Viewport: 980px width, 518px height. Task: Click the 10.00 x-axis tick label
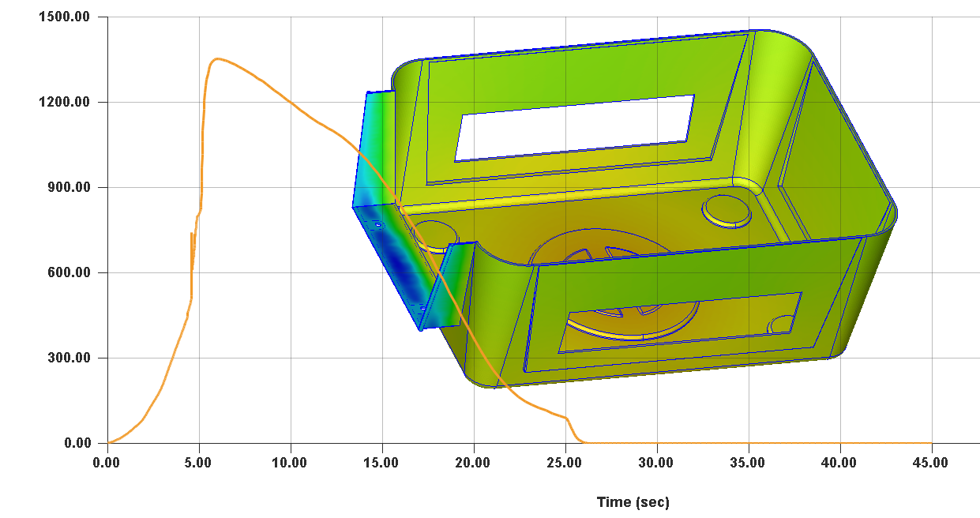point(291,463)
